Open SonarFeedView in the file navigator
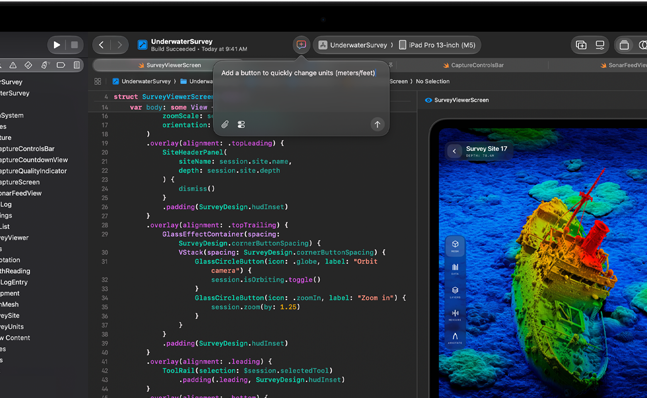 click(x=21, y=193)
